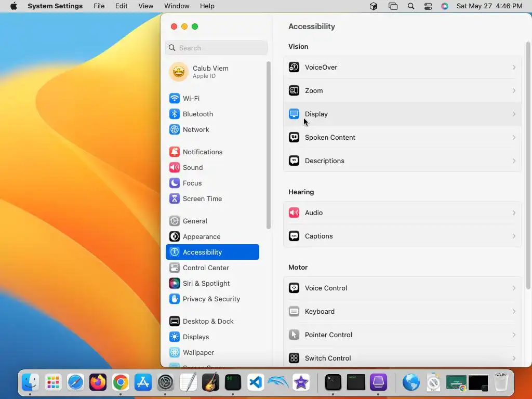Open Spoken Content chevron arrow

coord(514,137)
